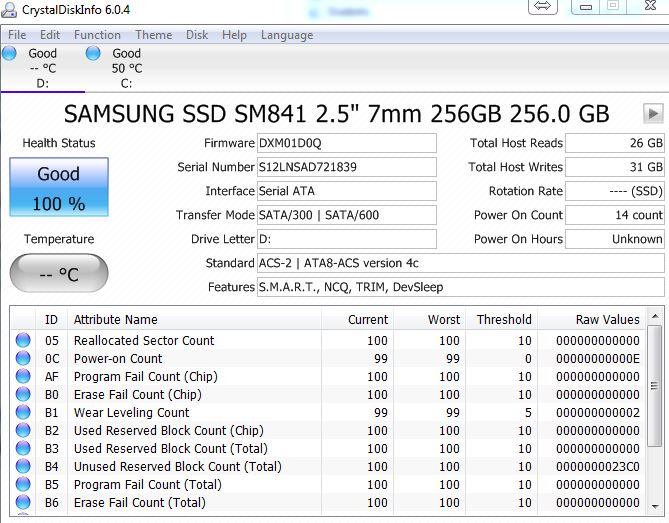The image size is (669, 523).
Task: Click the Raw Values column header
Action: click(592, 319)
